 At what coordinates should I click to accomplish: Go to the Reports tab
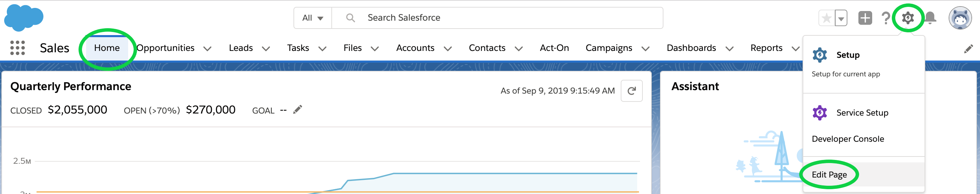766,48
